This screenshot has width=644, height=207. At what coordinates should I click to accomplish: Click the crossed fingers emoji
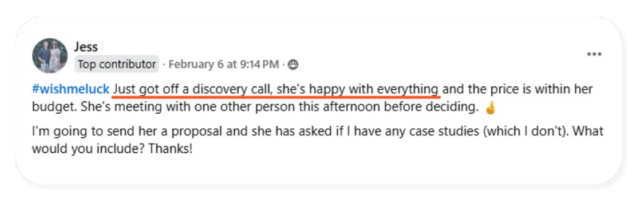tap(491, 108)
